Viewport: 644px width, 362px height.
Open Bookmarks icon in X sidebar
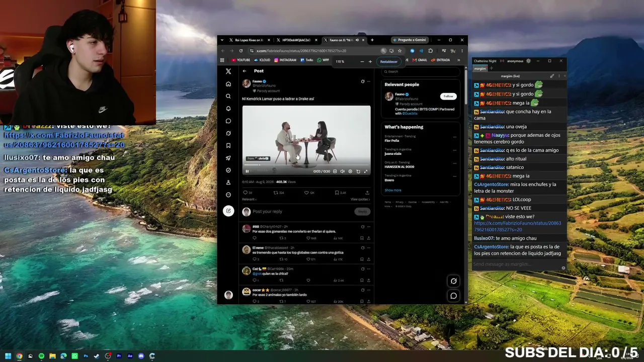pyautogui.click(x=228, y=146)
